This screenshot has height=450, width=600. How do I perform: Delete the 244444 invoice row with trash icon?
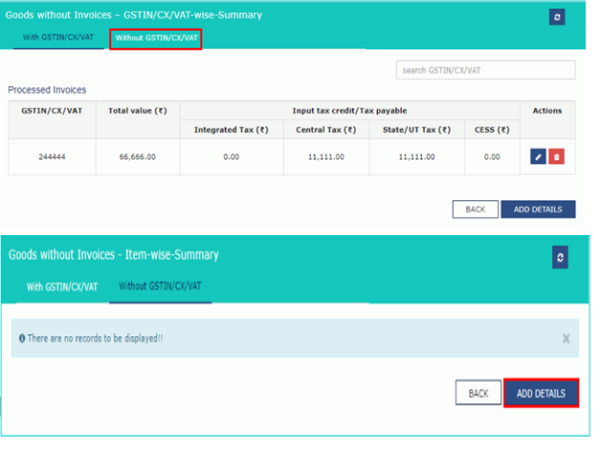tap(556, 156)
